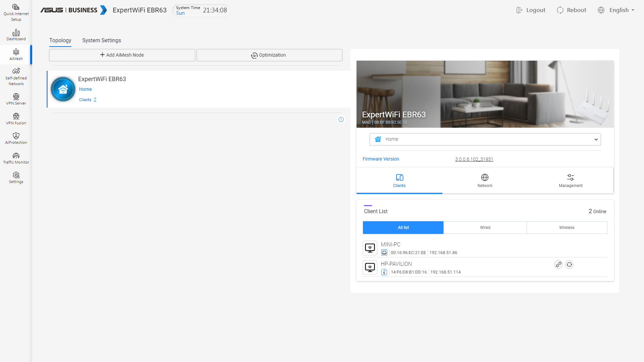Open the Management tab
This screenshot has width=644, height=362.
(x=570, y=180)
